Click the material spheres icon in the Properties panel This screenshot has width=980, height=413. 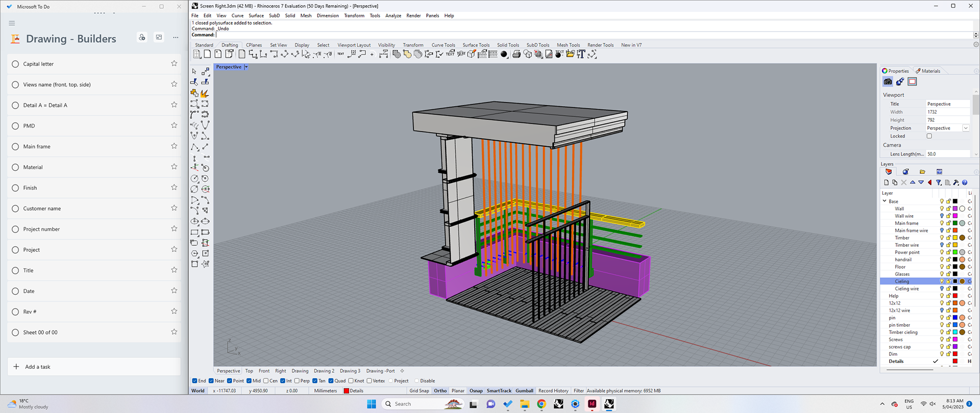coord(900,82)
